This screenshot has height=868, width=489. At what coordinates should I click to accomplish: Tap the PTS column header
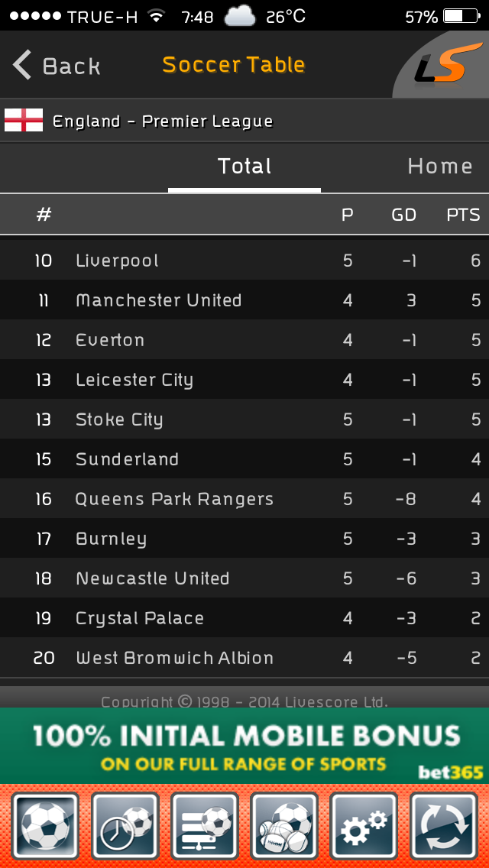(463, 215)
